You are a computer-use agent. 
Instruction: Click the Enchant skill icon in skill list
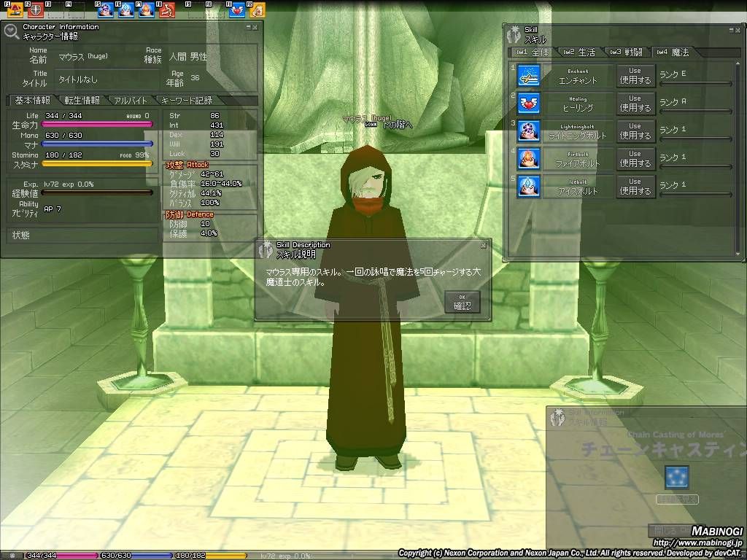click(528, 76)
